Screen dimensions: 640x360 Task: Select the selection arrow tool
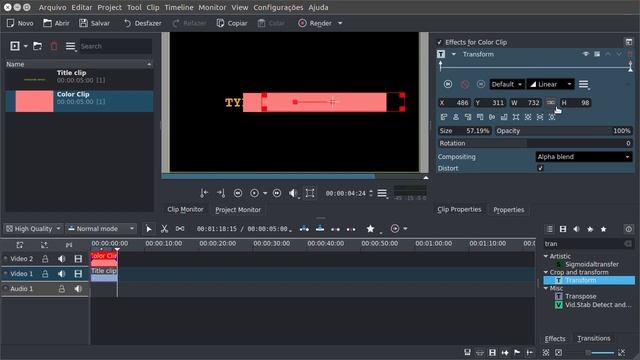point(149,229)
